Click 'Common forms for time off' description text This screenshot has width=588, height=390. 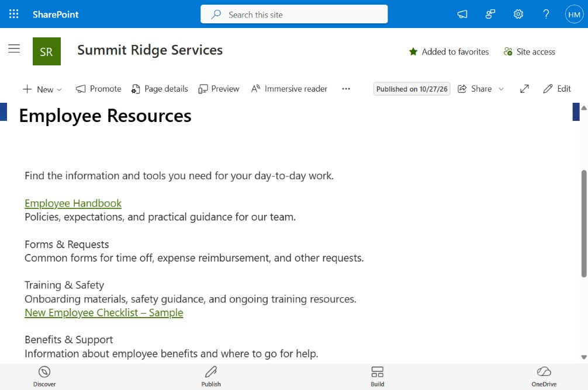194,258
